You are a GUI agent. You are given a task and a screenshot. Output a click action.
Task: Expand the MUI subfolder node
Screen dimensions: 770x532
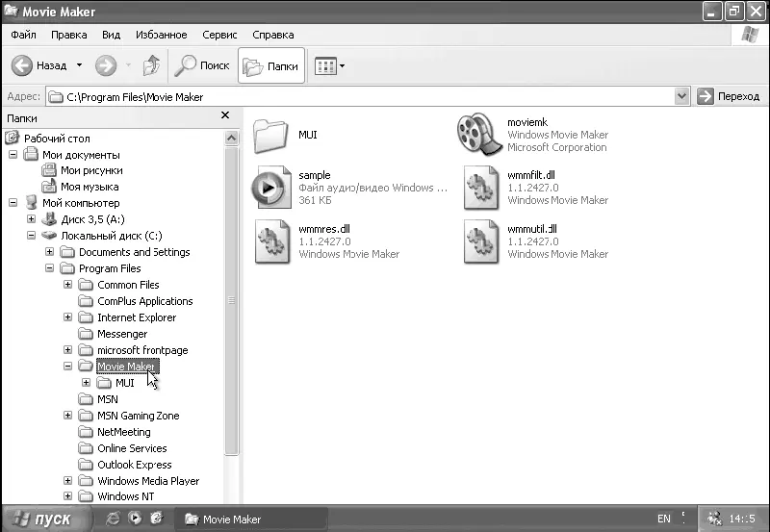click(86, 382)
